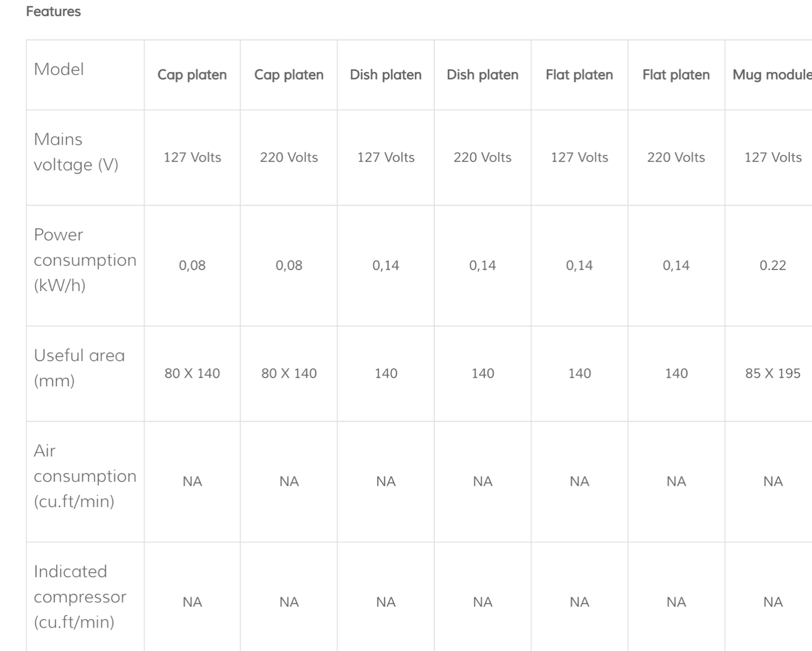The height and width of the screenshot is (651, 812).
Task: Click the Useful area (mm) row label
Action: pos(79,368)
